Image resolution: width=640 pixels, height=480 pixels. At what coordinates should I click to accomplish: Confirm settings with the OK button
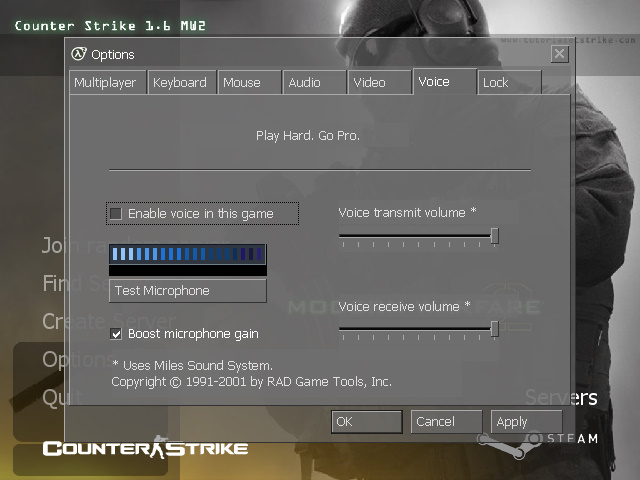coord(366,422)
